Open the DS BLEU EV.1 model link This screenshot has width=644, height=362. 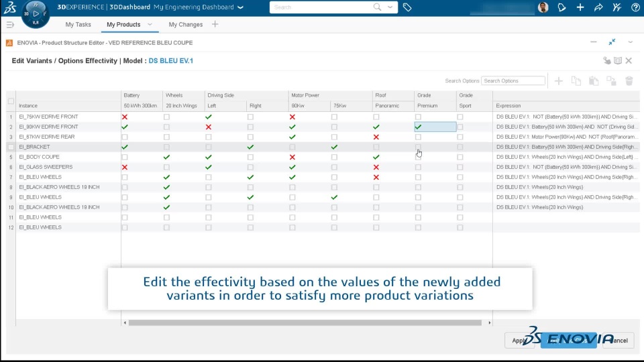coord(171,61)
